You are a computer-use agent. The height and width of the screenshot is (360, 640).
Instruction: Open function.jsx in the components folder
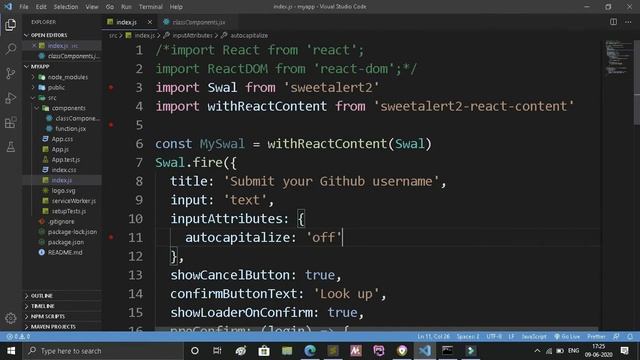coord(70,129)
